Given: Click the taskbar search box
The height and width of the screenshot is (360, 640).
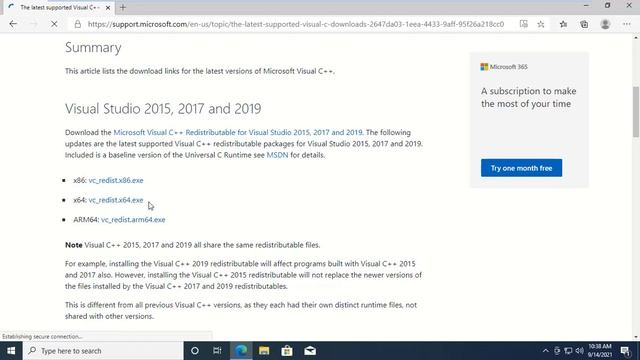Looking at the screenshot, I should coord(103,351).
